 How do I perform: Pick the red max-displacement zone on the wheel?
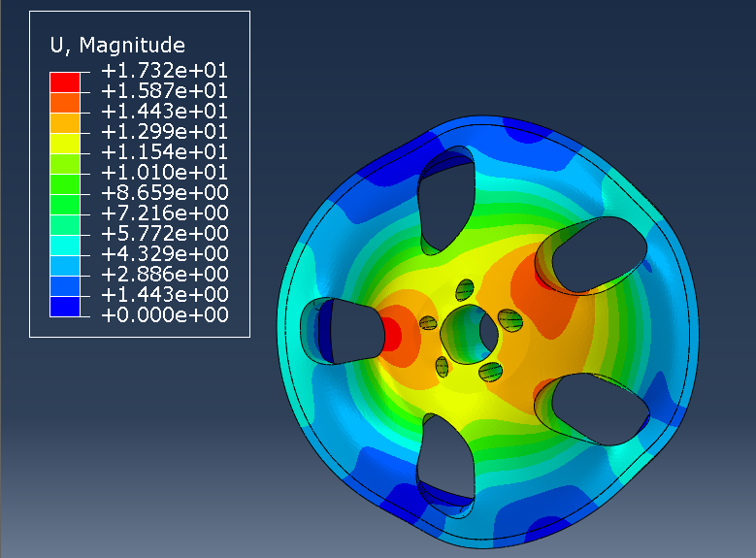391,334
